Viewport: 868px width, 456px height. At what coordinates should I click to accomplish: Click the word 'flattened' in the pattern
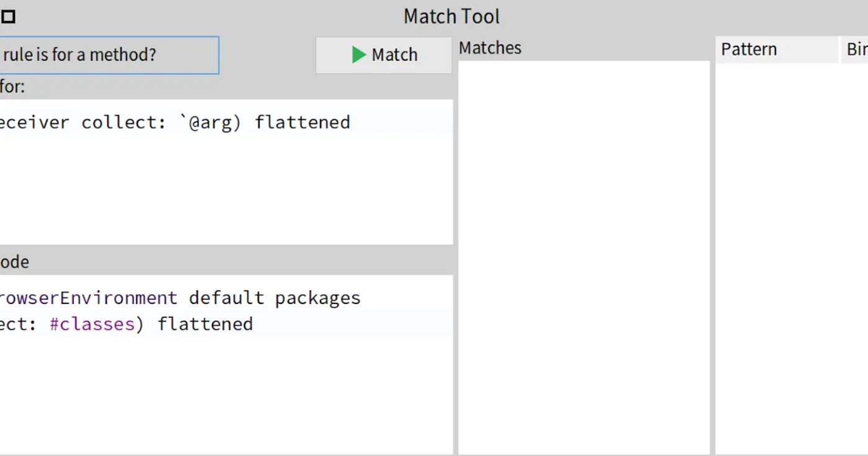tap(302, 122)
